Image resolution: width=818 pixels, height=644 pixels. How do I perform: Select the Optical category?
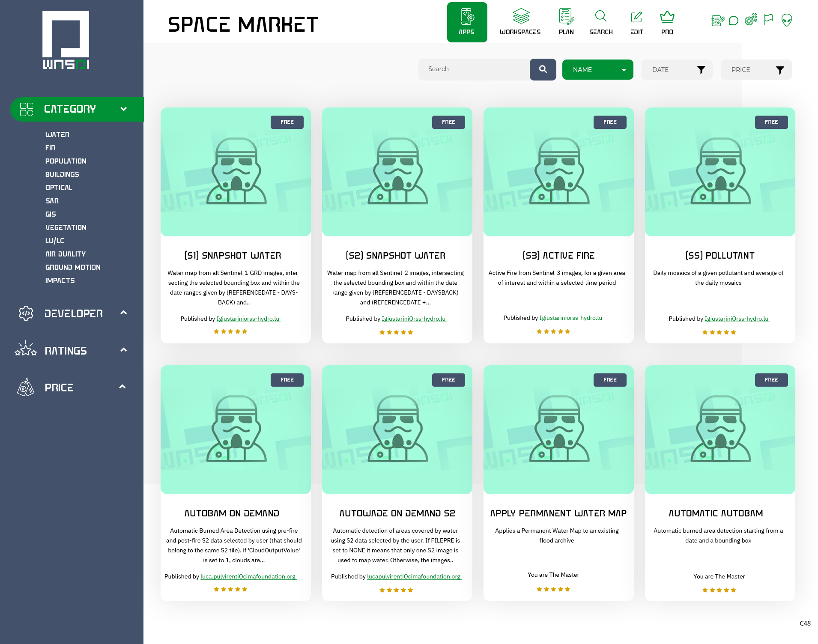(59, 188)
